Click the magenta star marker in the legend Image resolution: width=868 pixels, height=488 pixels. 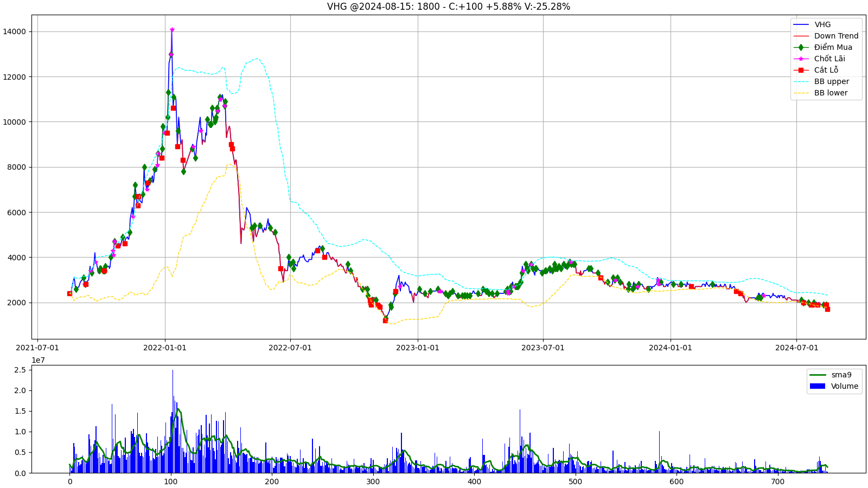pyautogui.click(x=801, y=59)
